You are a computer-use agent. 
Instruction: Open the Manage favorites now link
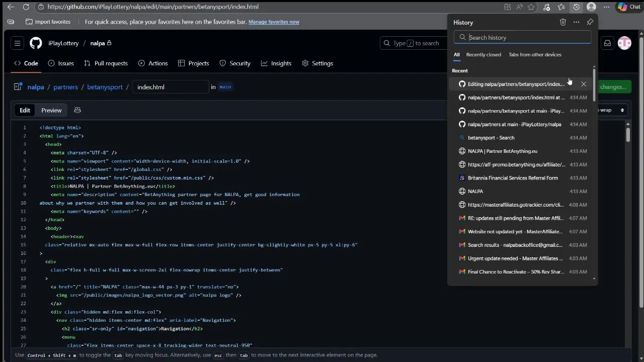coord(274,22)
